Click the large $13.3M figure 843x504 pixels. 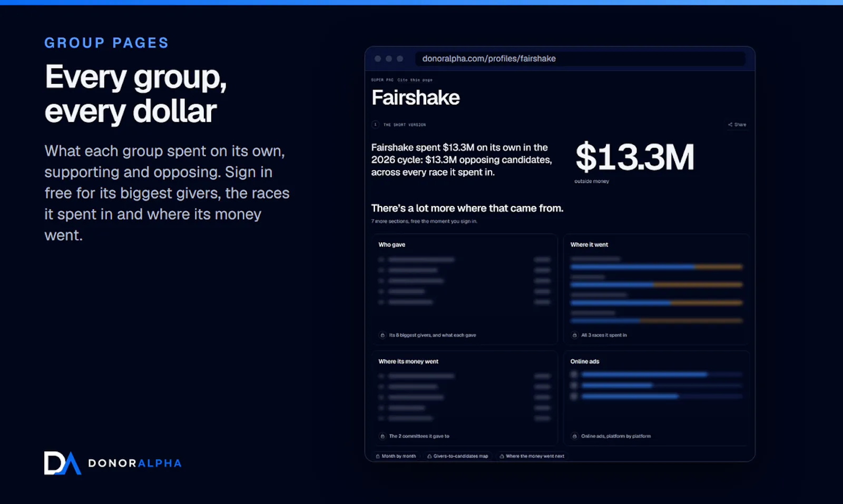click(635, 157)
